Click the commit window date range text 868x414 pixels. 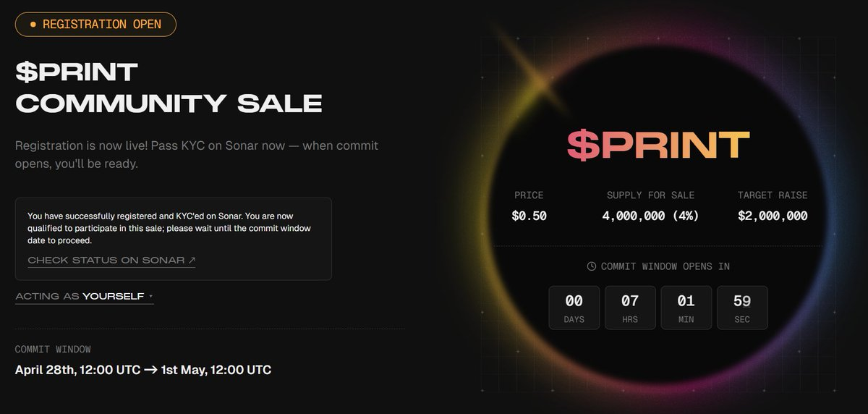pyautogui.click(x=143, y=371)
